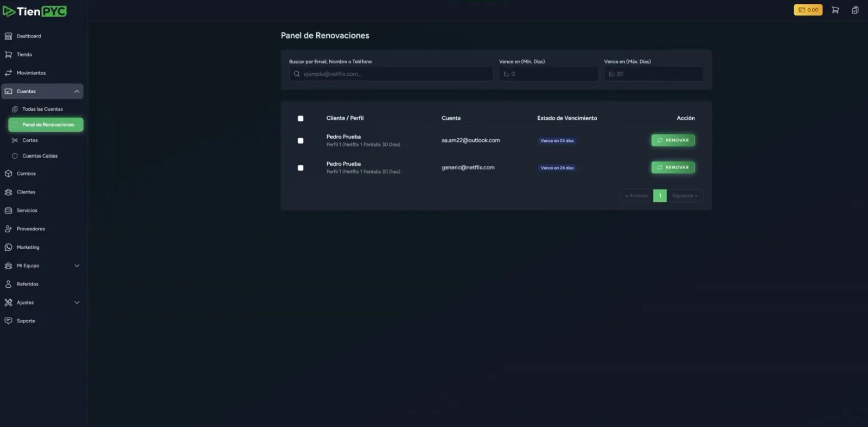Click the Vence en (Mín. Días) field

pos(548,74)
